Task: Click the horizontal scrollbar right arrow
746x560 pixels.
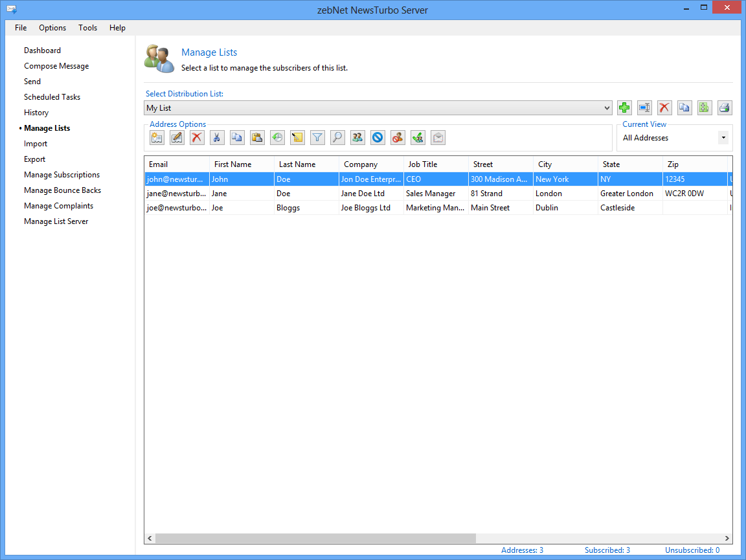Action: [727, 539]
